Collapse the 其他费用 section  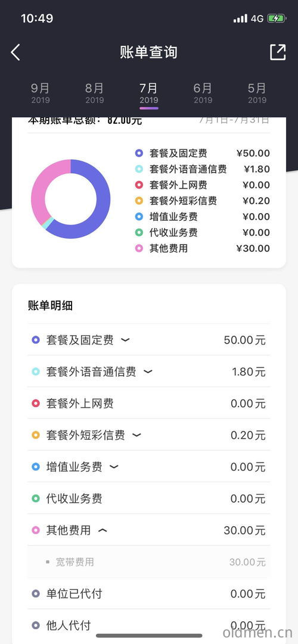pos(103,530)
